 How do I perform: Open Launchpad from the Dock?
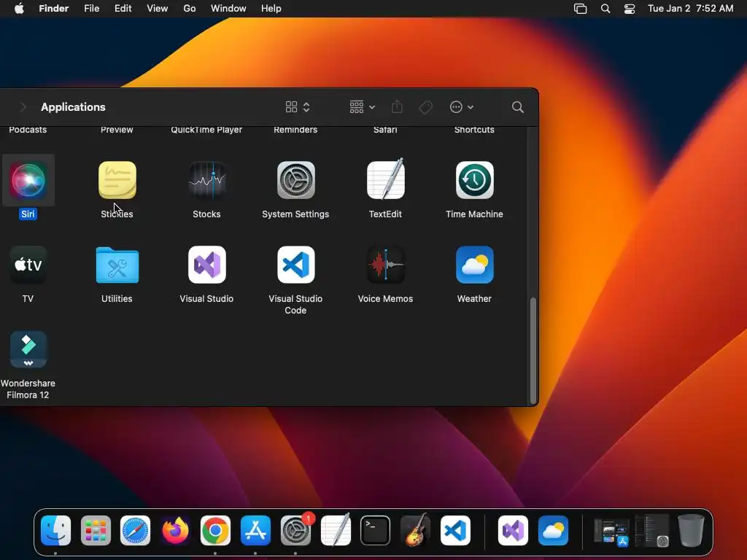coord(96,531)
